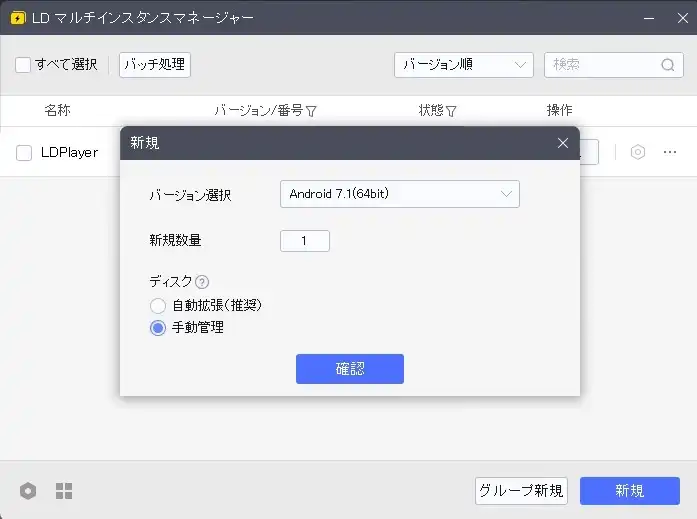Check the すべて選択 checkbox
697x519 pixels.
coord(23,65)
